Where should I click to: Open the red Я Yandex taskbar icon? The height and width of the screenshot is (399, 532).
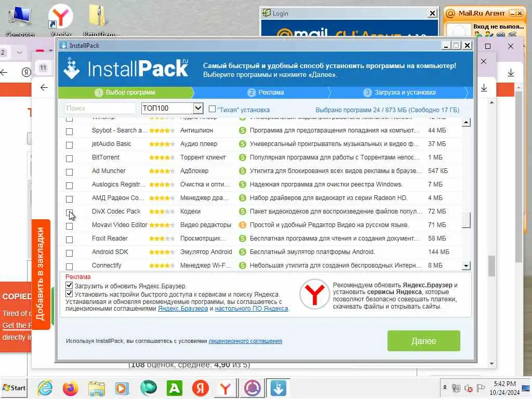pos(200,388)
